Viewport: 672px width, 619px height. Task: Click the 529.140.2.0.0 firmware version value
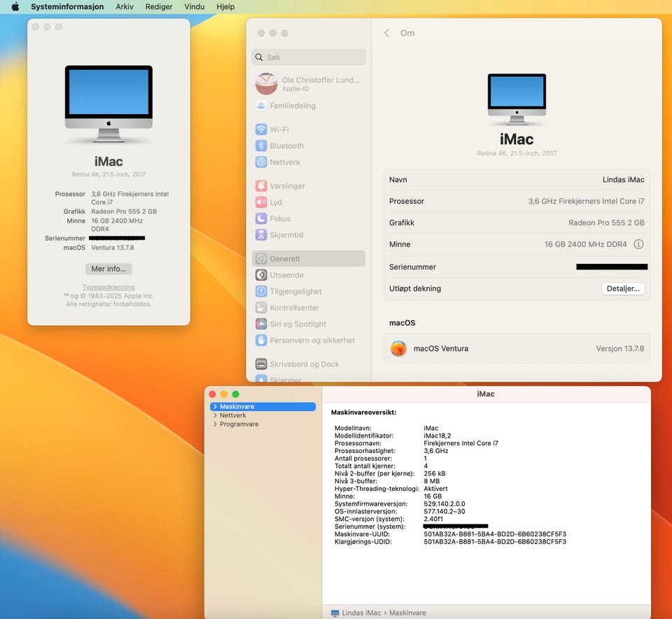(444, 503)
